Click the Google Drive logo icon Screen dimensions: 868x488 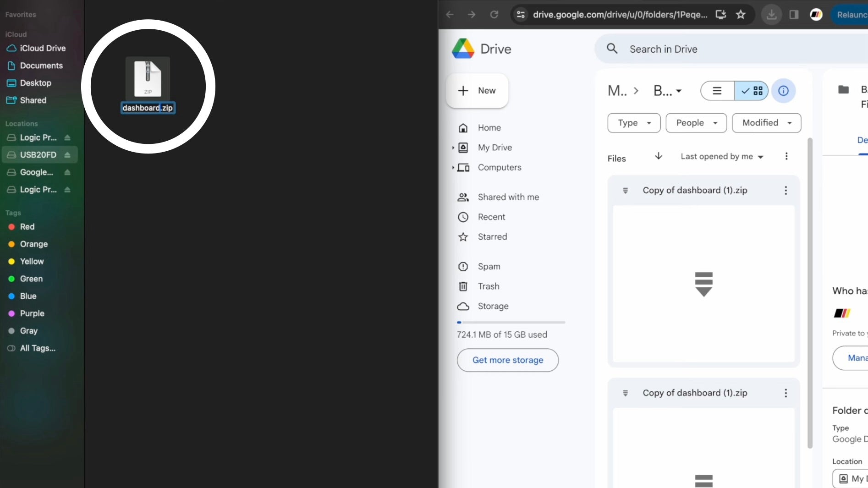(x=463, y=49)
